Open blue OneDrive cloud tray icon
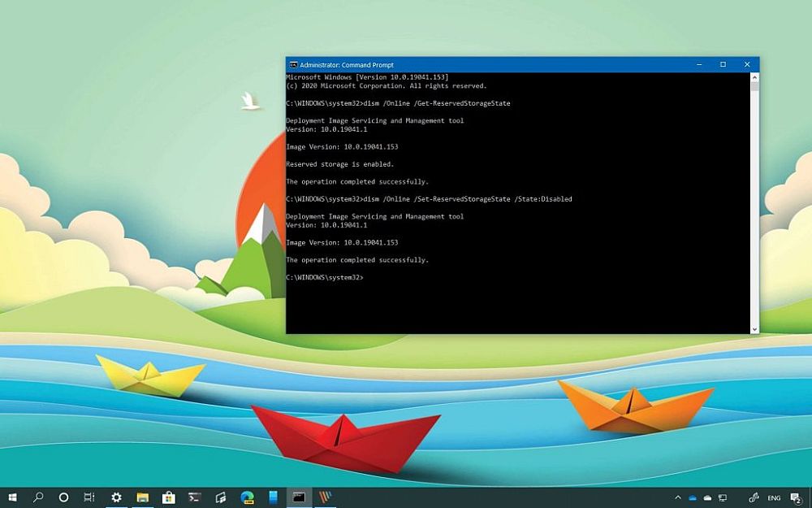 pyautogui.click(x=693, y=498)
